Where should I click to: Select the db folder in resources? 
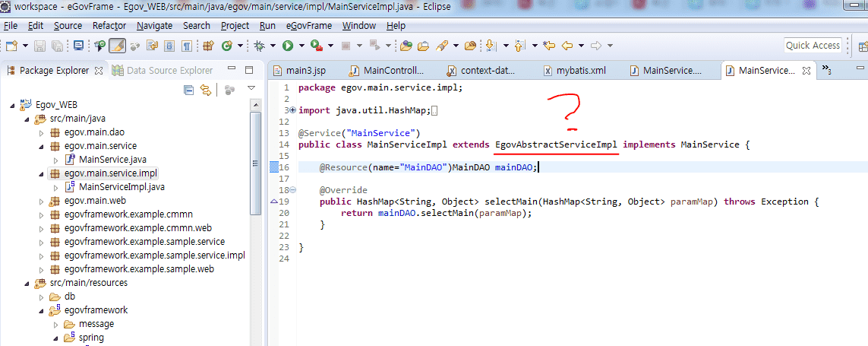click(x=70, y=296)
